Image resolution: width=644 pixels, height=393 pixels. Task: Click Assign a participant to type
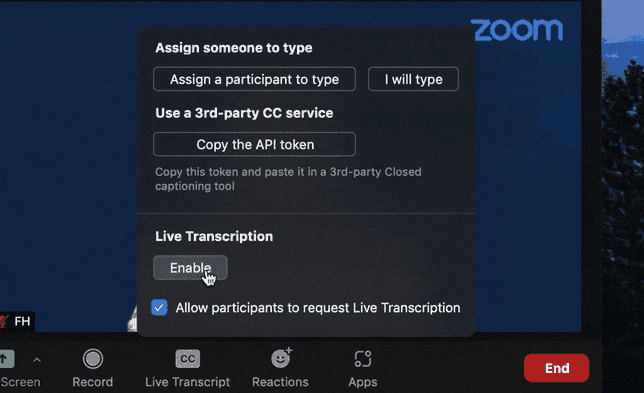point(254,79)
